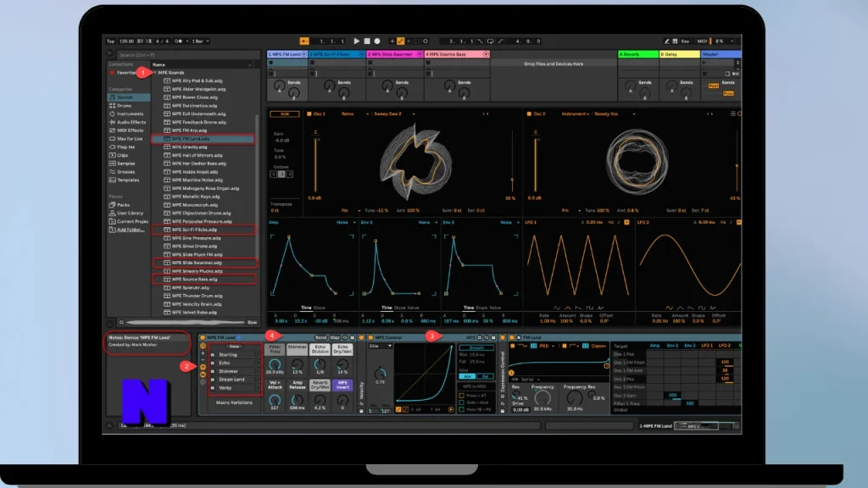Select the Samples category icon
The height and width of the screenshot is (488, 868).
(113, 164)
